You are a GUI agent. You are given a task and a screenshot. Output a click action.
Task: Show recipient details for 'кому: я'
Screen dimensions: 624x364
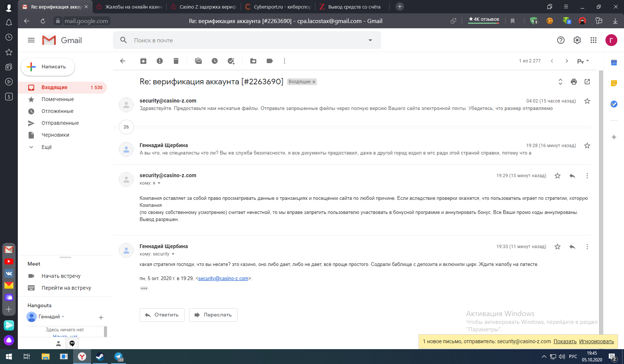(159, 183)
